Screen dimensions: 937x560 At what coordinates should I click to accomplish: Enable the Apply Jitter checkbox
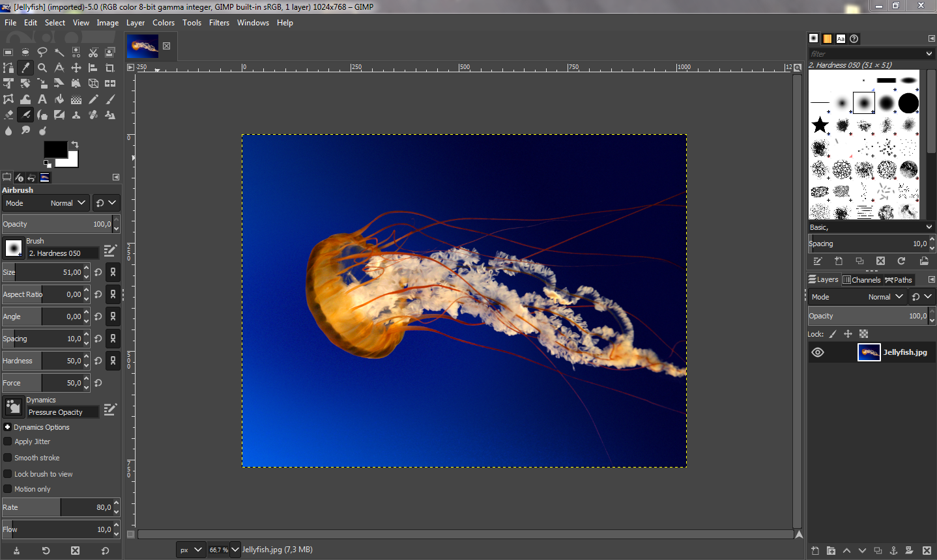click(x=8, y=441)
